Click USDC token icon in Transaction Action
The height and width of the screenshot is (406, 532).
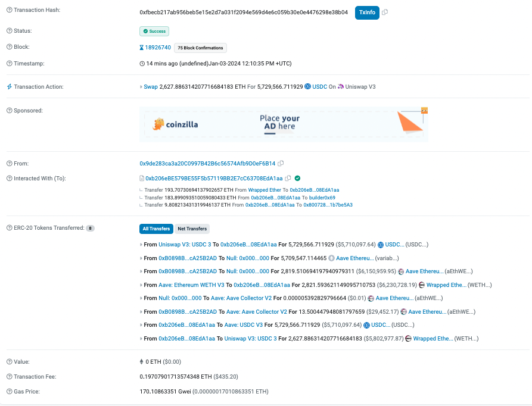click(x=308, y=86)
